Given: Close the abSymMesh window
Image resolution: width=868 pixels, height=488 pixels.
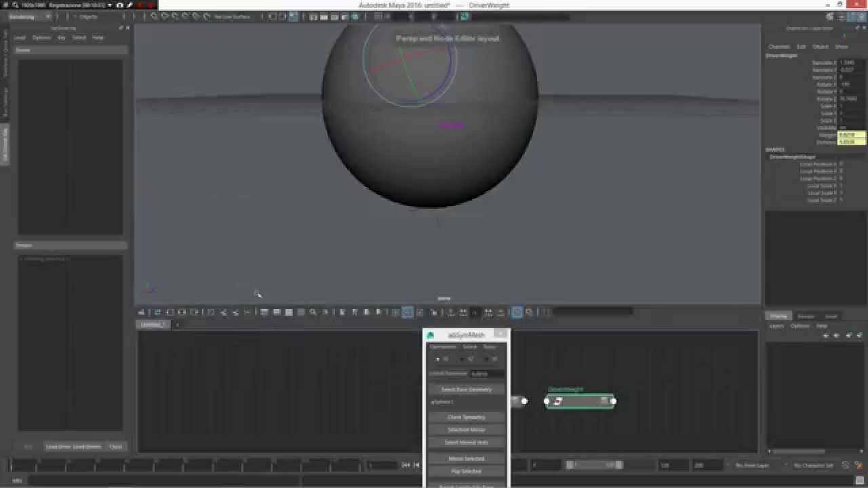Looking at the screenshot, I should tap(500, 334).
